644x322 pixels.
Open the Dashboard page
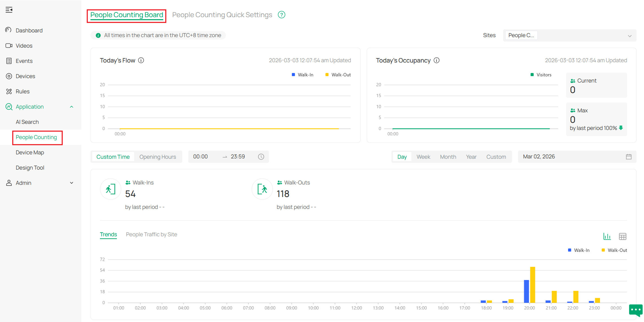point(29,30)
